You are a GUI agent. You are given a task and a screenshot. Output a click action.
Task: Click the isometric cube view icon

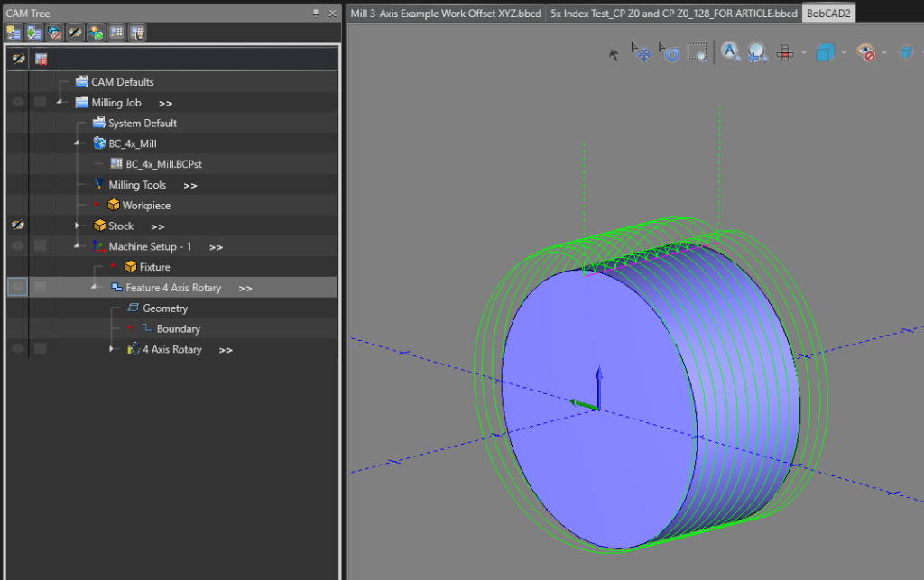tap(827, 51)
